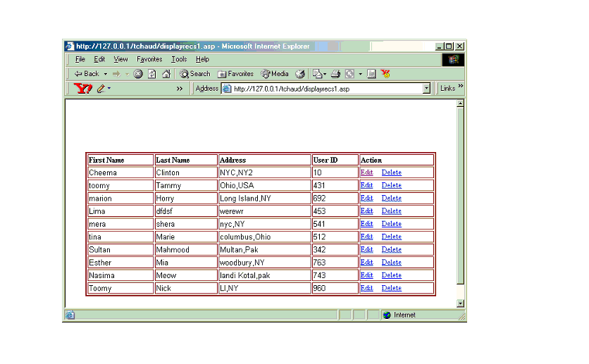589x364 pixels.
Task: Open the Search pane button
Action: (195, 74)
